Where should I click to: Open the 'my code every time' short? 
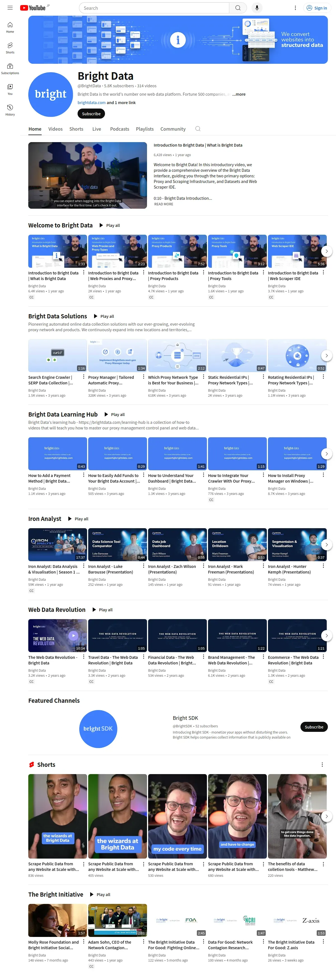point(178,816)
